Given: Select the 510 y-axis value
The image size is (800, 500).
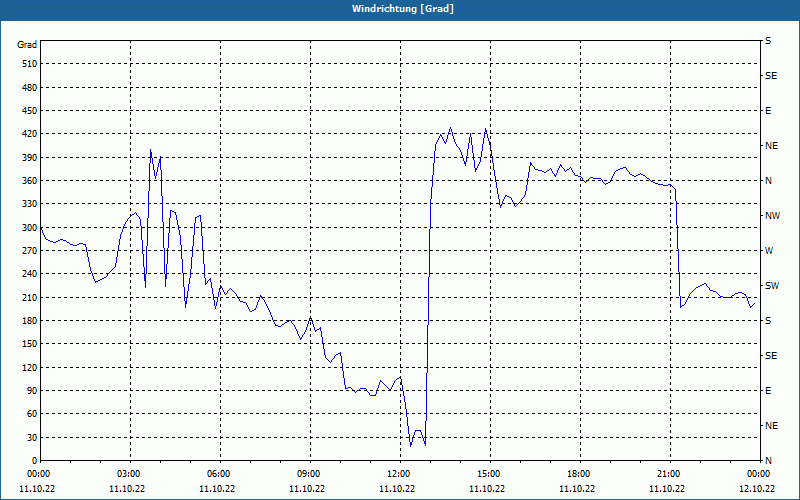Looking at the screenshot, I should pyautogui.click(x=30, y=64).
